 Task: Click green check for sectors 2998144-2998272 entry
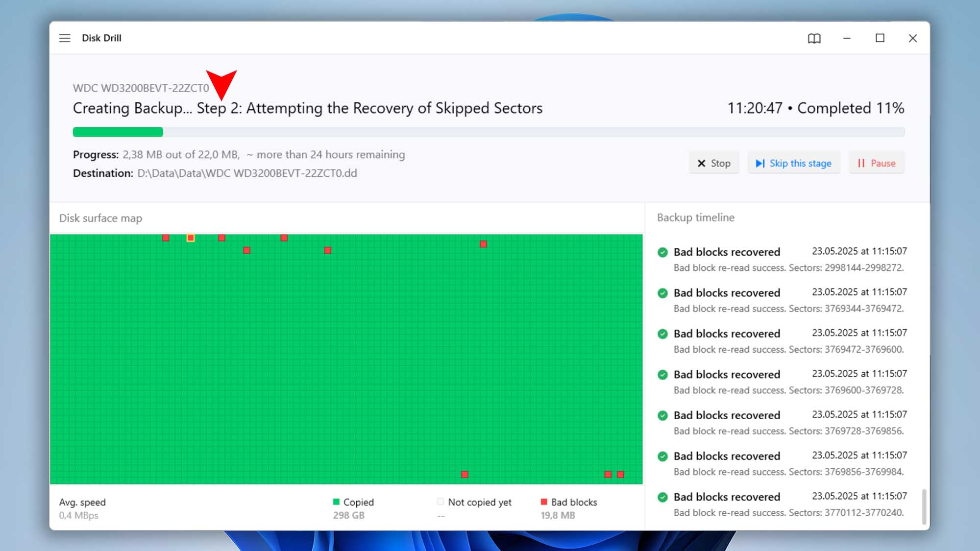coord(662,252)
